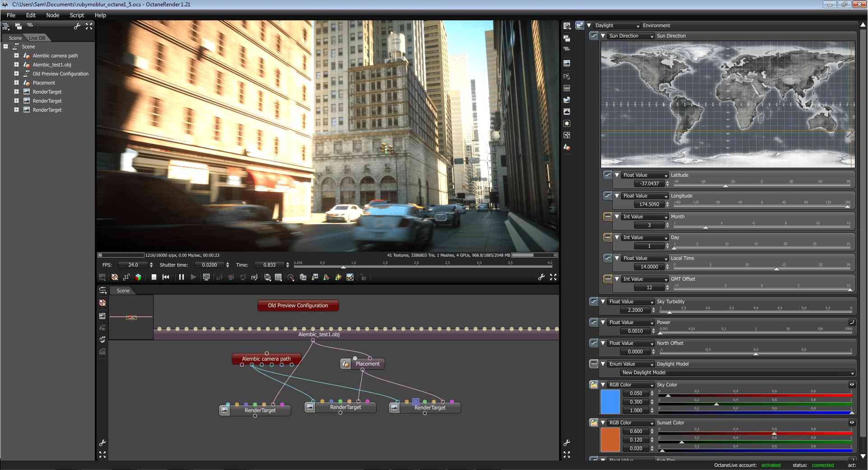This screenshot has height=470, width=868.
Task: Click the sun-burst kernel icon in the inspector sidebar
Action: [567, 123]
